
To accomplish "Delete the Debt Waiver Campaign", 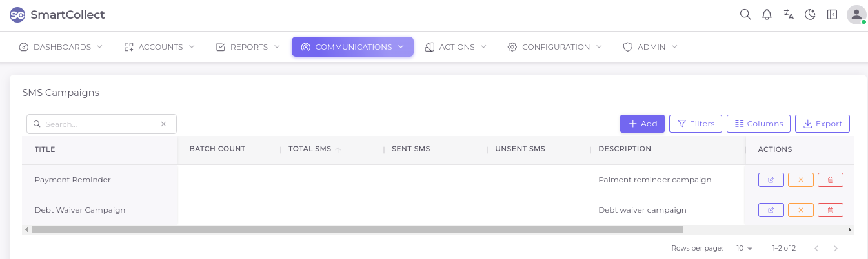I will pos(831,210).
